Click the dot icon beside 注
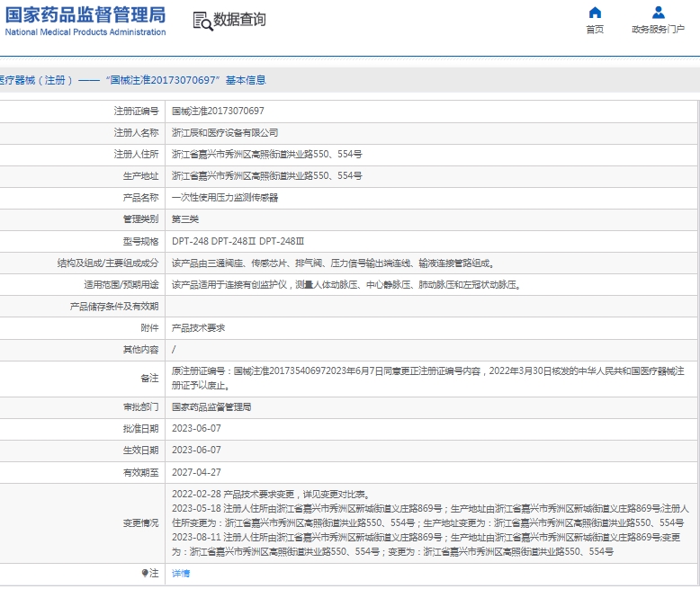 pyautogui.click(x=145, y=573)
